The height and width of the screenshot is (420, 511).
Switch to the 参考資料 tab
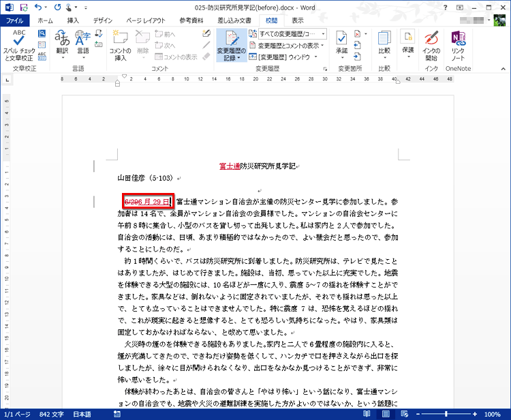point(191,20)
